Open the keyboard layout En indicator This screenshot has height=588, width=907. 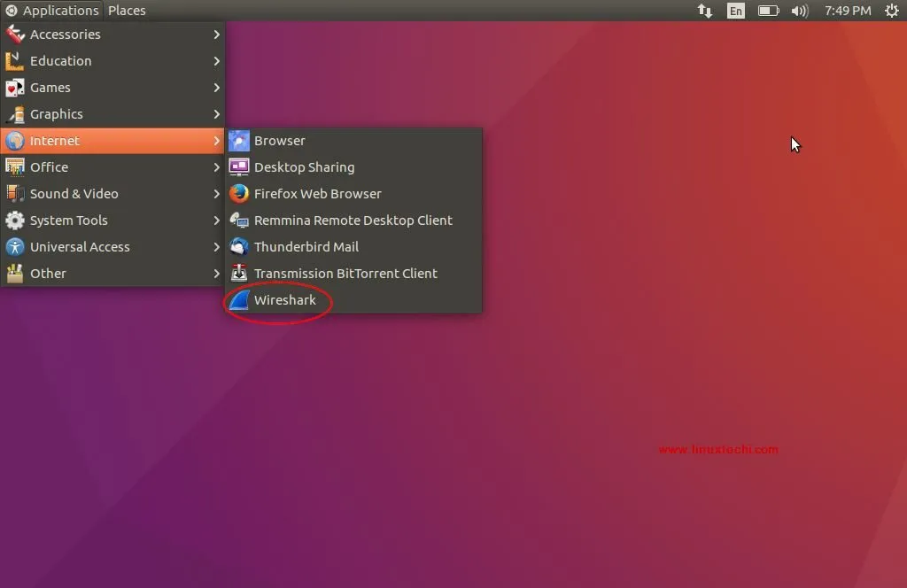tap(735, 11)
